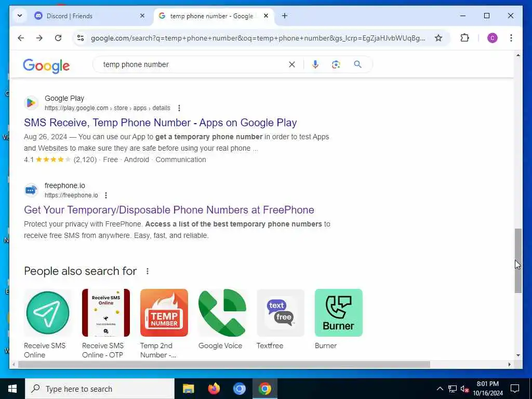Click the scroll down arrow
The image size is (532, 399).
coord(518,355)
